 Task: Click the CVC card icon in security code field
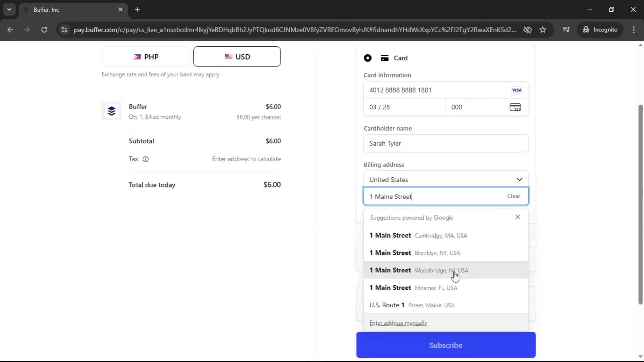click(x=516, y=107)
